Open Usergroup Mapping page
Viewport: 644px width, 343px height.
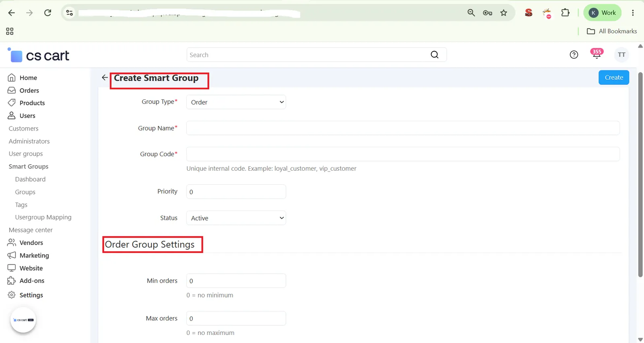(x=43, y=217)
